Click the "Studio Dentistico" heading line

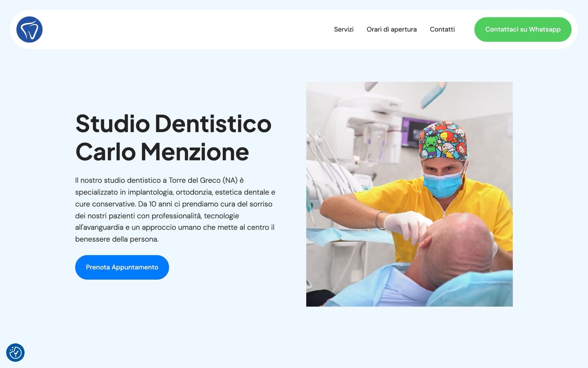coord(173,124)
